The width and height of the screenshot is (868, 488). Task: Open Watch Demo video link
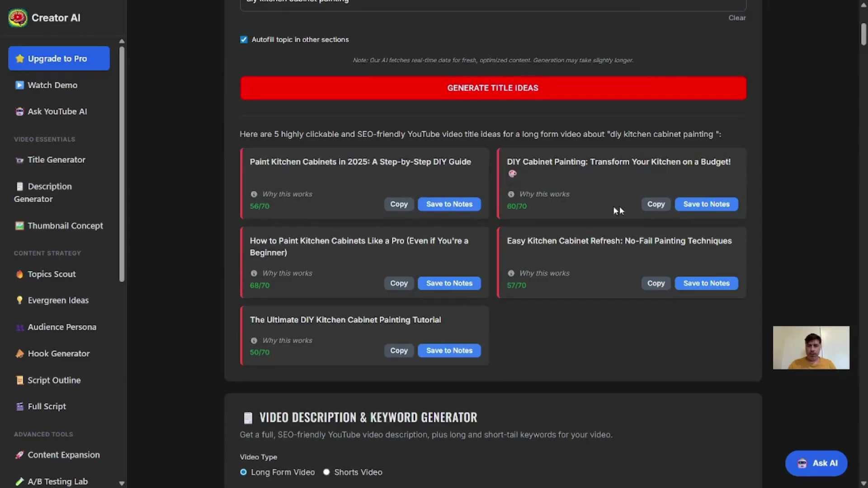click(52, 85)
